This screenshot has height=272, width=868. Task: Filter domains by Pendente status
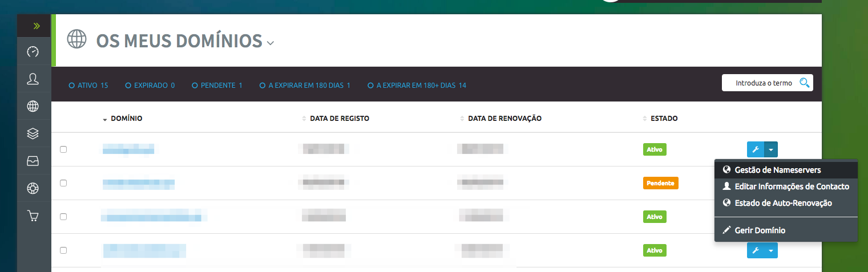tap(217, 86)
